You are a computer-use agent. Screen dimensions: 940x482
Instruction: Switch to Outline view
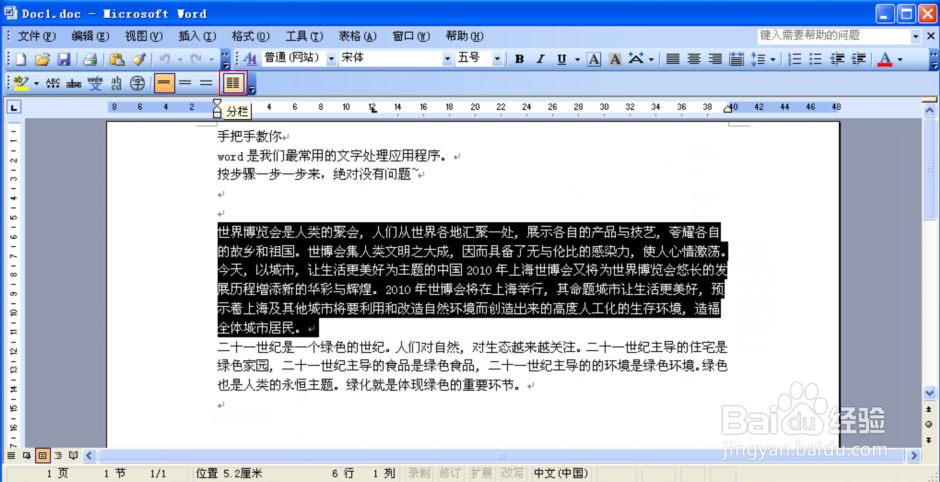pyautogui.click(x=58, y=456)
